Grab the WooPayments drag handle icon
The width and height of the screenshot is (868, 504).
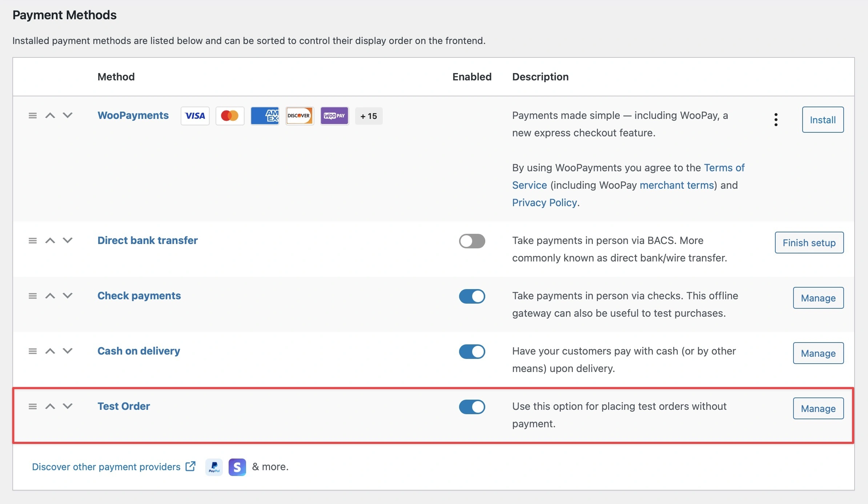click(33, 116)
